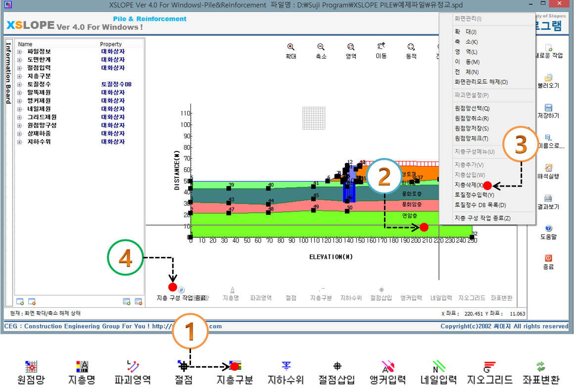Viewport: 574px width, 392px height.
Task: Click the black-text 지층구분 icon in enlarged strip
Action: pos(235,366)
